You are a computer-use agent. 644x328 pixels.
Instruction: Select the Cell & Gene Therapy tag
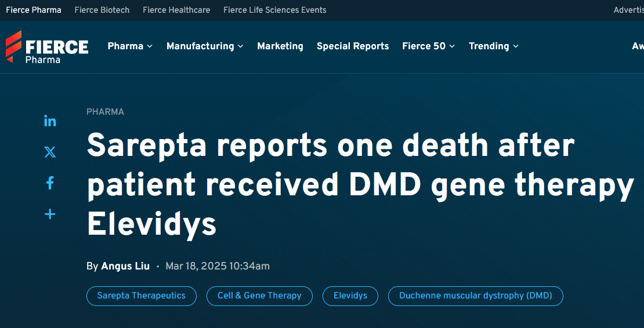coord(259,296)
